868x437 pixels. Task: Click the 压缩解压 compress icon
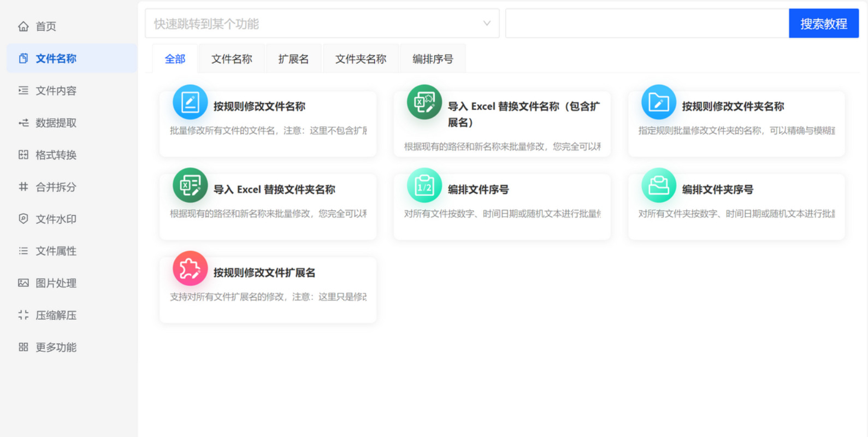coord(23,315)
